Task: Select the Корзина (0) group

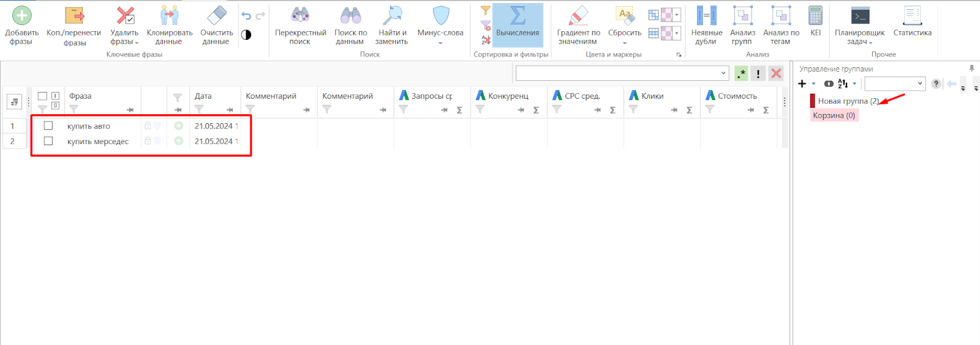Action: click(834, 115)
